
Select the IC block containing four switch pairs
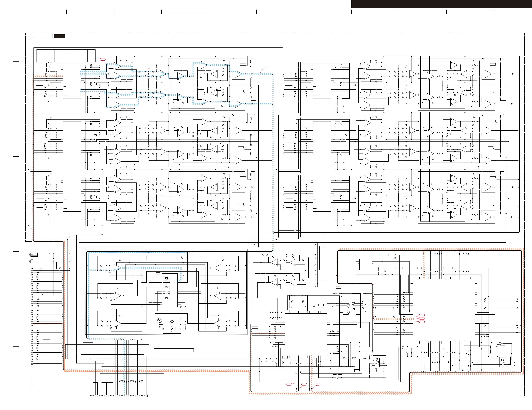[x=170, y=290]
